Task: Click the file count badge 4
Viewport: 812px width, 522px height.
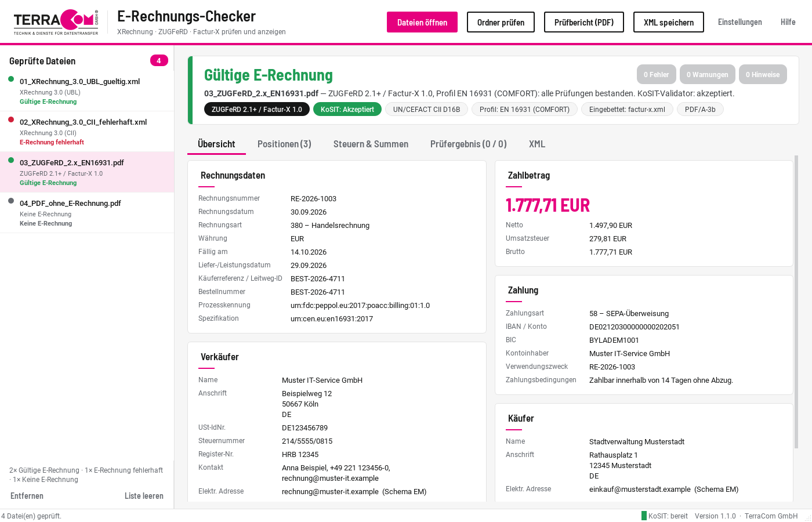Action: [x=159, y=60]
